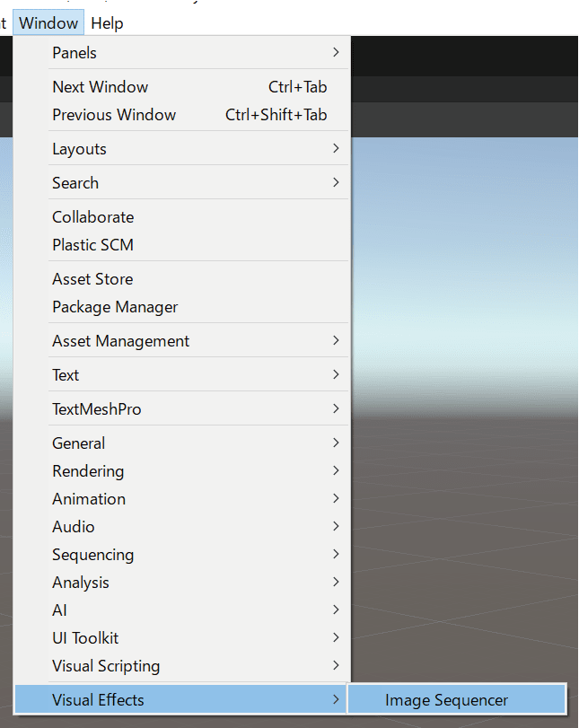This screenshot has width=579, height=728.
Task: Select Next Window menu entry
Action: click(x=181, y=87)
